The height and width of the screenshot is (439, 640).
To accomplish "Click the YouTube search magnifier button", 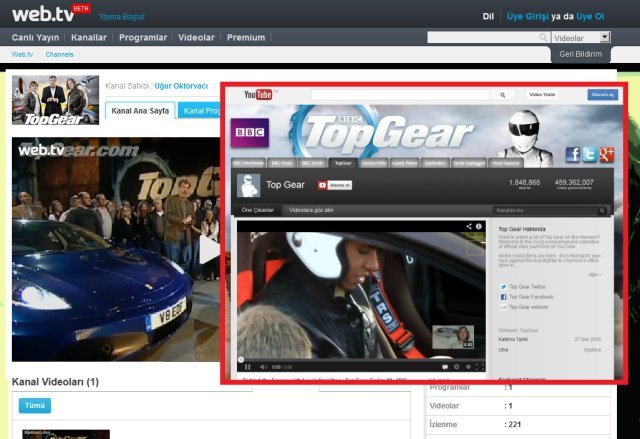I will (x=502, y=95).
